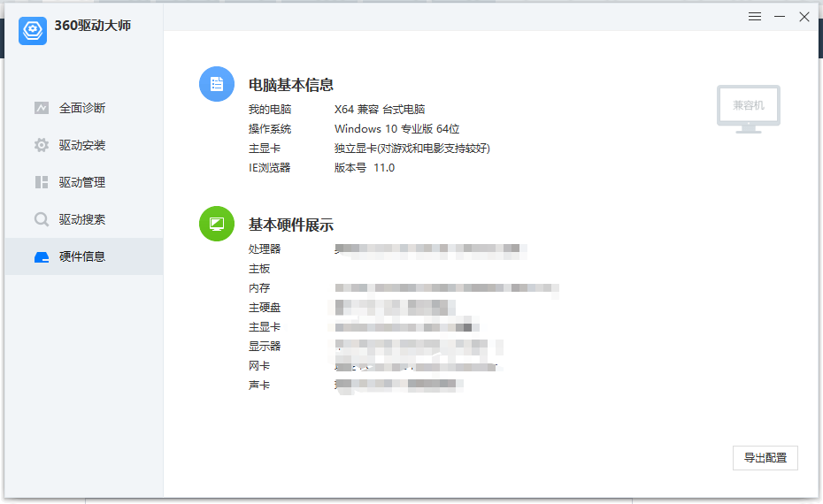Screen dimensions: 823x504
Task: Click the 驱动管理 grid icon in the sidebar
Action: 42,182
